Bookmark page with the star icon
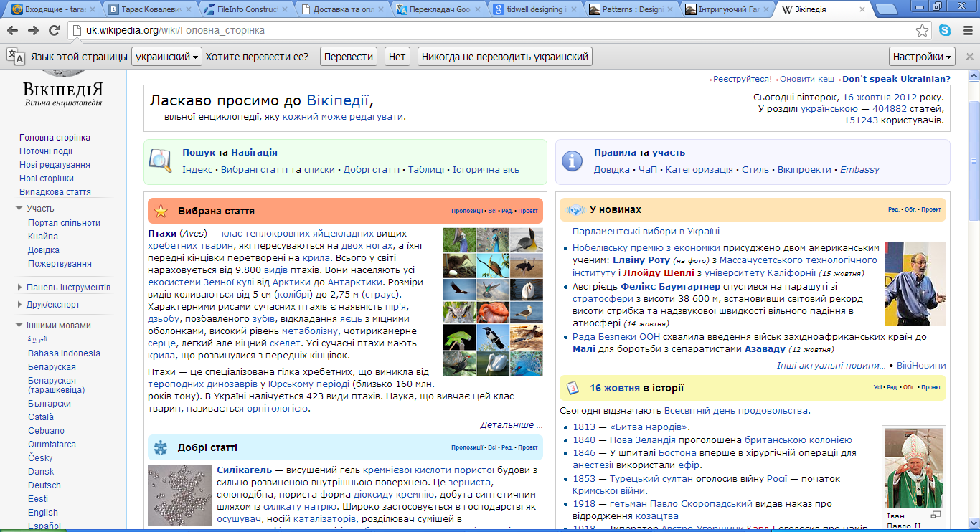 [x=923, y=30]
